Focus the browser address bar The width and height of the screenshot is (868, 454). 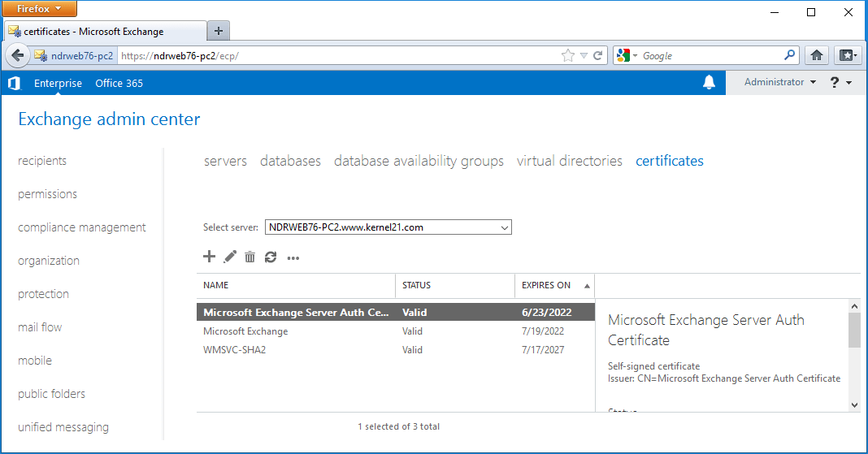[337, 56]
